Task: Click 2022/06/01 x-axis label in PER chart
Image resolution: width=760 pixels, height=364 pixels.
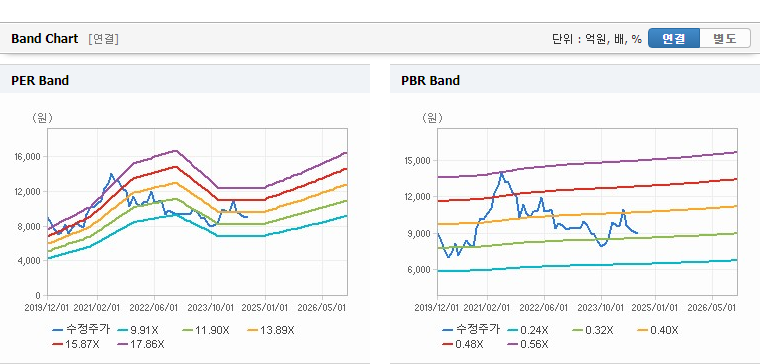Action: [154, 308]
